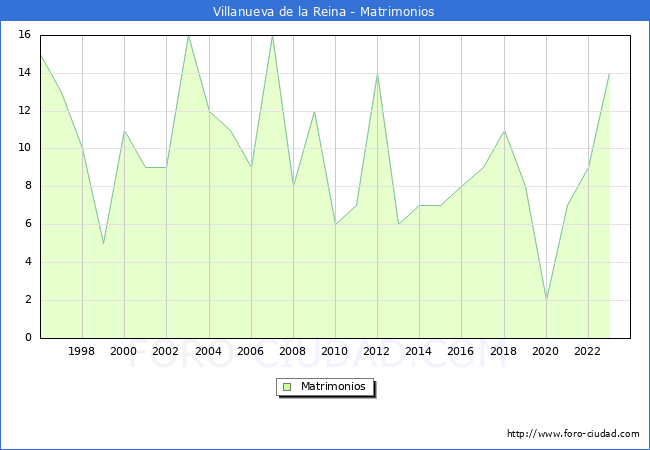
Task: Select the 2020 x-axis label
Action: (546, 351)
